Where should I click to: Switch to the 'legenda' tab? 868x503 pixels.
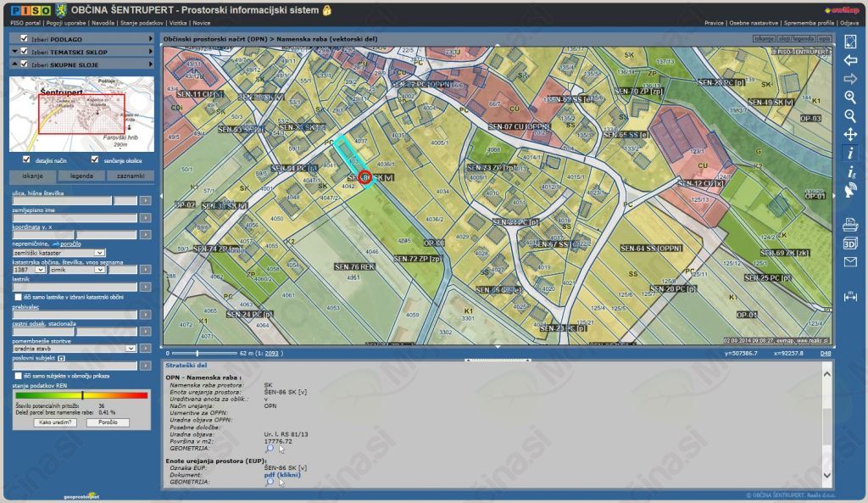(81, 176)
